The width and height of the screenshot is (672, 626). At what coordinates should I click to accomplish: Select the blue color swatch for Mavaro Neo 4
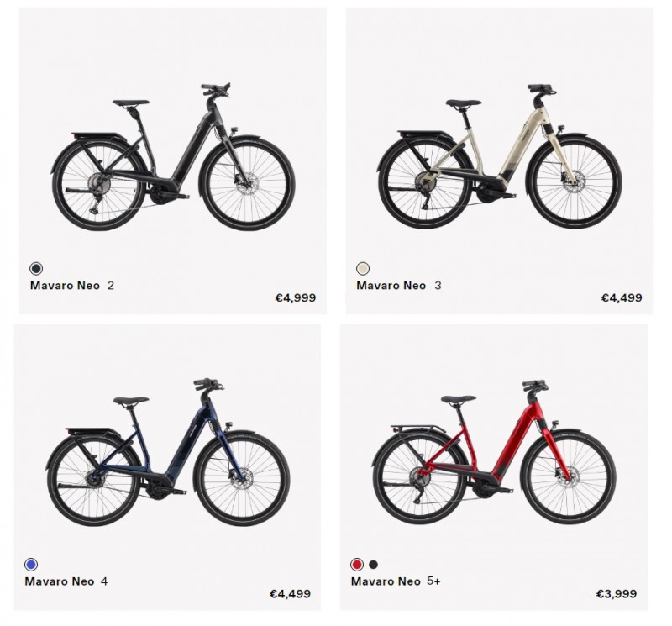[31, 565]
